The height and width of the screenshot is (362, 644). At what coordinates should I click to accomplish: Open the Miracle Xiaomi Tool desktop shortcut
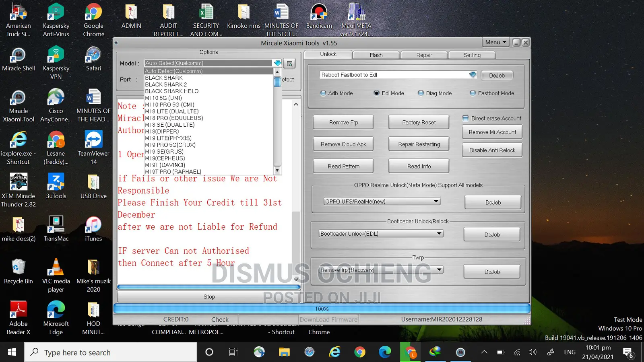(19, 106)
